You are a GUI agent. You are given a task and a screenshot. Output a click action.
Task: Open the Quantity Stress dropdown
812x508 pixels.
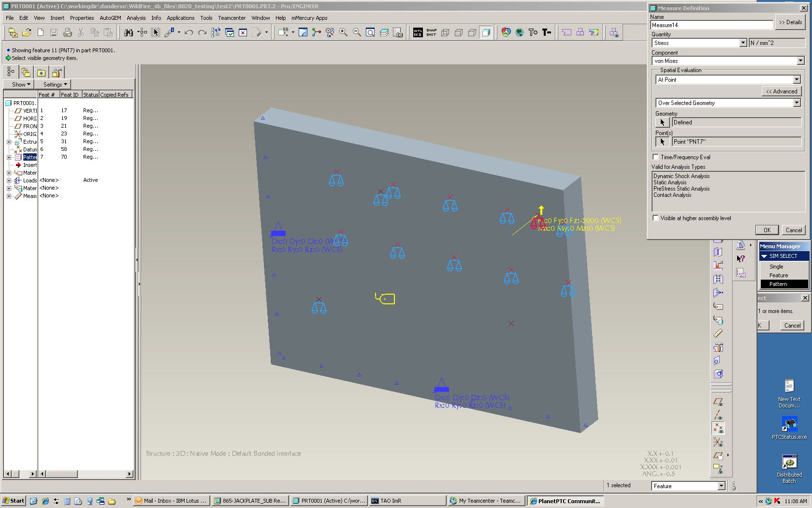[743, 43]
